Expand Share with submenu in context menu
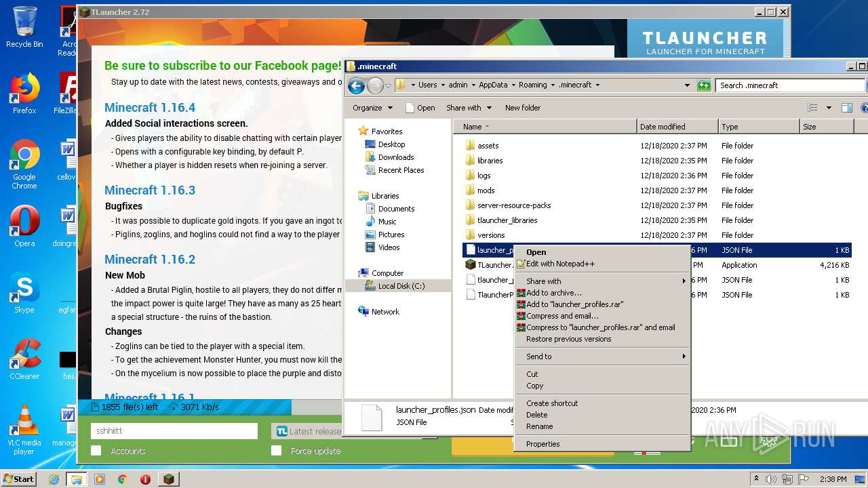Viewport: 868px width, 488px height. (603, 281)
